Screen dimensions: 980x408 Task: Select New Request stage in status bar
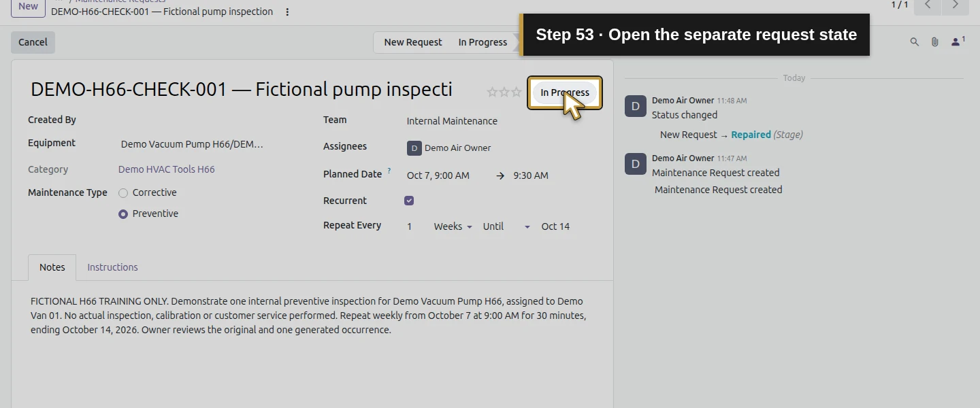click(413, 42)
